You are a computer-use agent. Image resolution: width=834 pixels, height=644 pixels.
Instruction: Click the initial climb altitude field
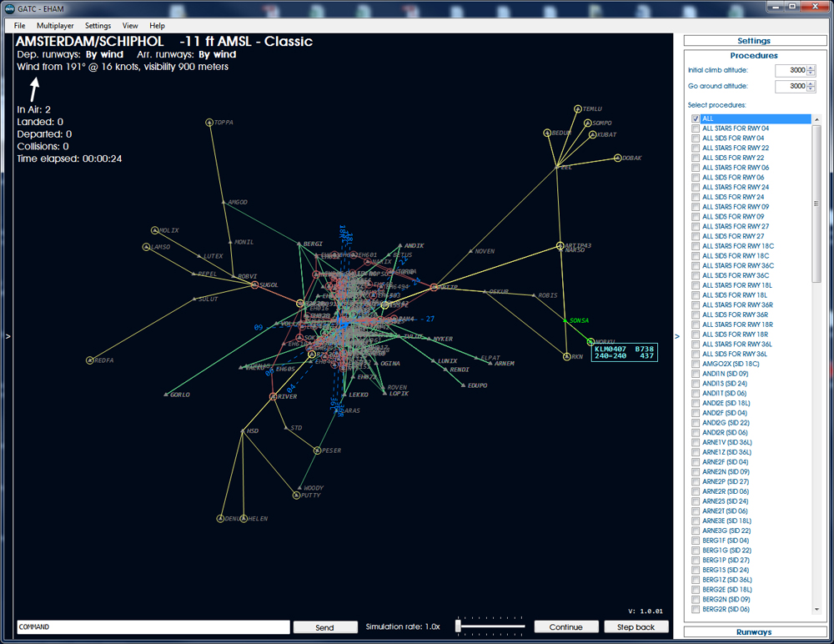point(791,70)
